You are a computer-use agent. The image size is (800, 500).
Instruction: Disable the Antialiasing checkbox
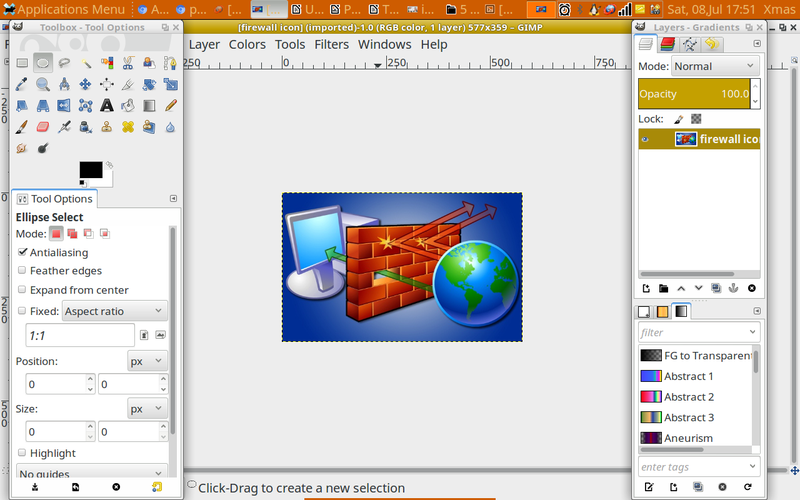pyautogui.click(x=22, y=252)
